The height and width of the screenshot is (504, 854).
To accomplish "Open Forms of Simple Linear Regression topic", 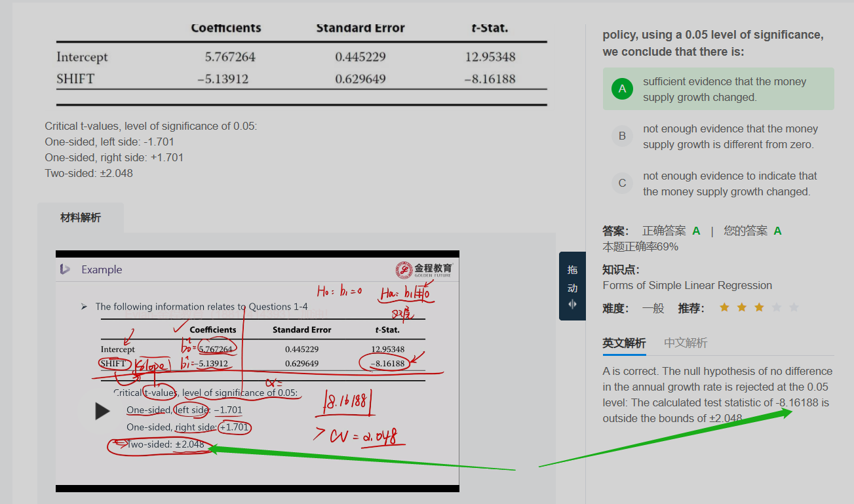I will pyautogui.click(x=688, y=285).
